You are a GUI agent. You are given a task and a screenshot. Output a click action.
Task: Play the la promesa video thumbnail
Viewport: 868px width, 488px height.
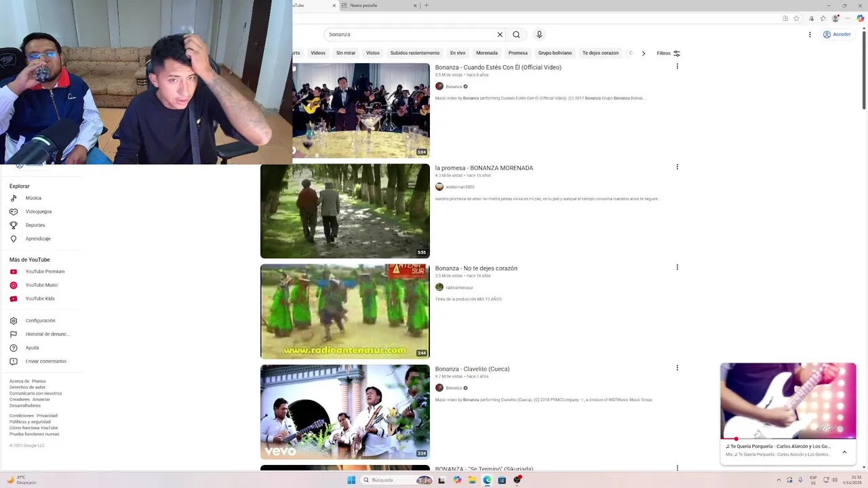(345, 211)
